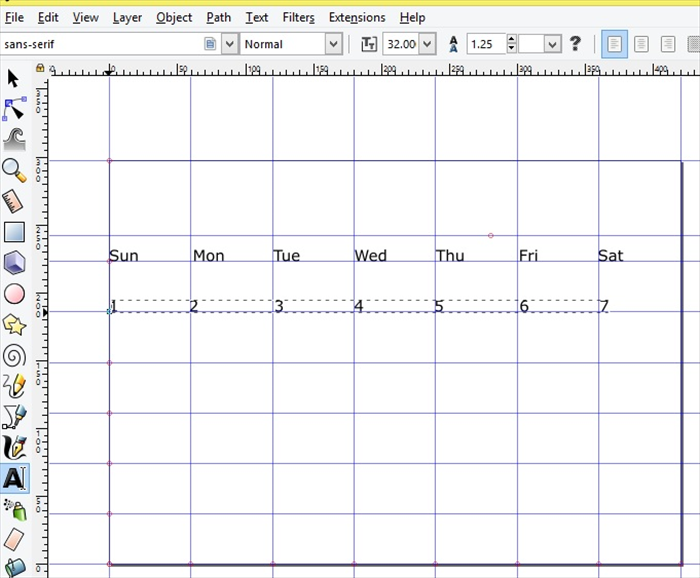This screenshot has height=578, width=700.
Task: Click the sans-serif font family field
Action: point(103,44)
